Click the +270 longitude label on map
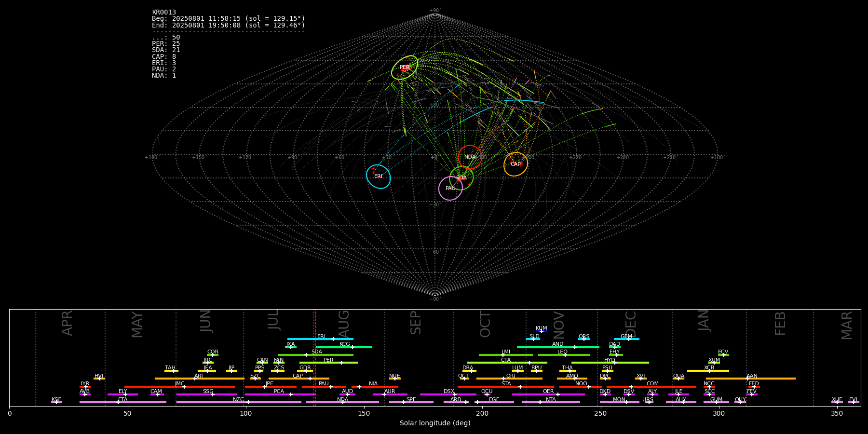 click(575, 157)
